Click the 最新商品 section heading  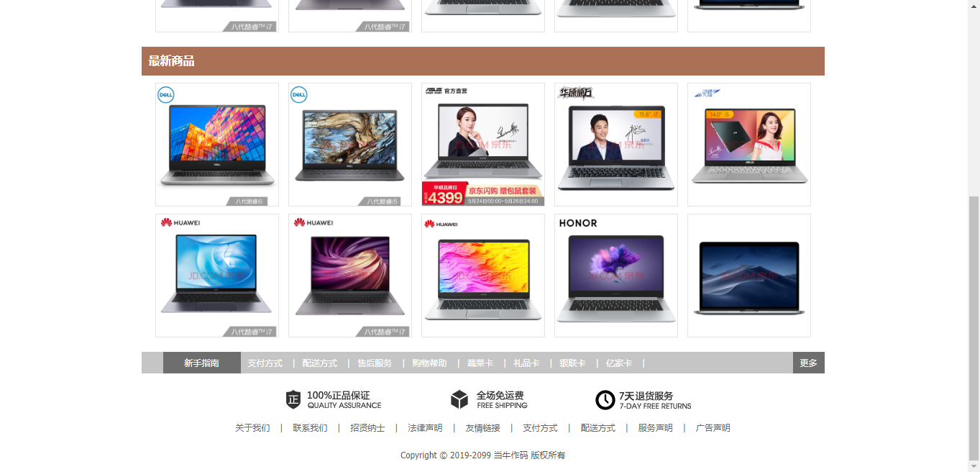(171, 61)
